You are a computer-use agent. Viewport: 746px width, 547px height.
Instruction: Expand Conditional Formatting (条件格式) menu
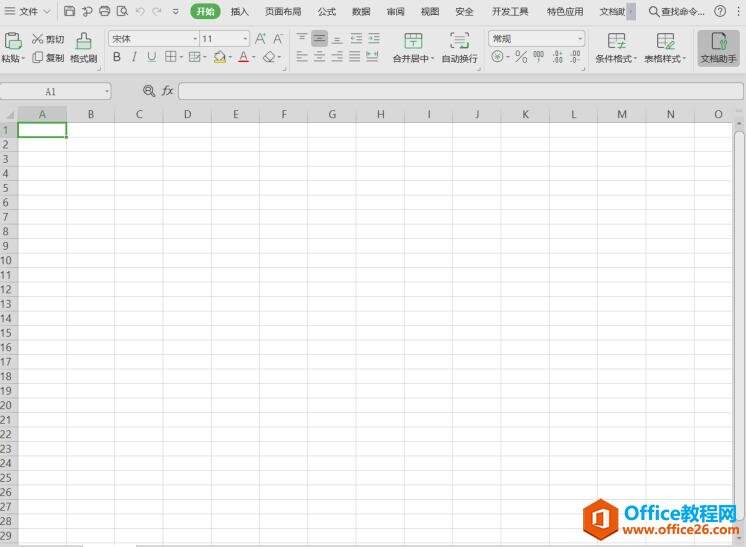[x=635, y=59]
